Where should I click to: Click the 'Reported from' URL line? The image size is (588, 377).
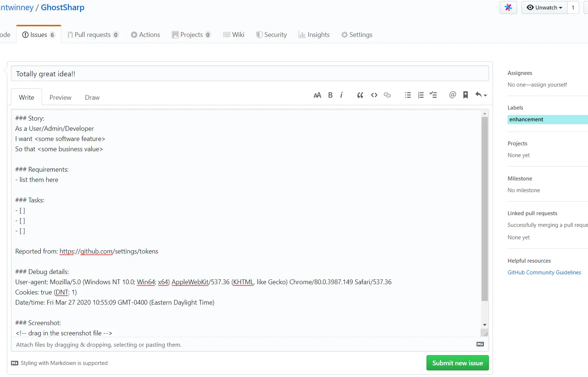(x=87, y=251)
